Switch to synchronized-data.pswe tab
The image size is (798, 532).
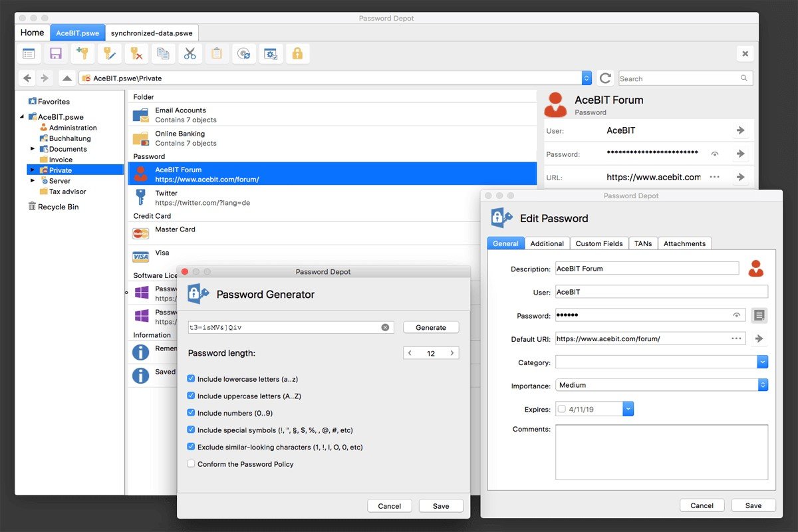click(152, 33)
